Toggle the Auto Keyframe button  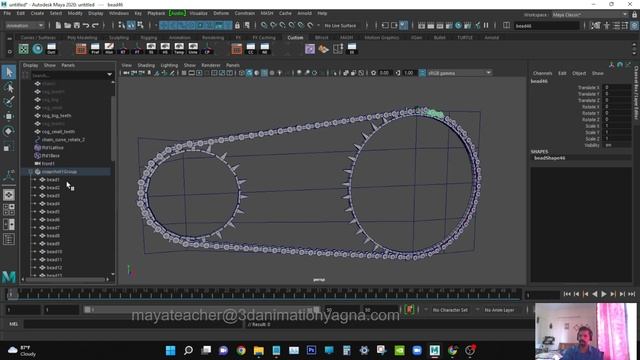pyautogui.click(x=409, y=310)
